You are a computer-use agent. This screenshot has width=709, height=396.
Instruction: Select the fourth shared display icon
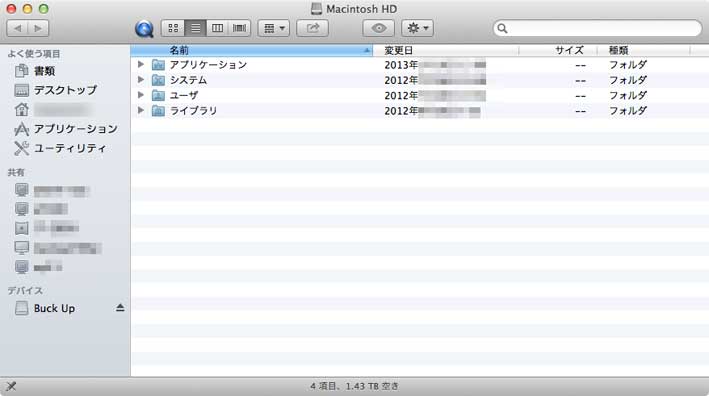point(22,248)
